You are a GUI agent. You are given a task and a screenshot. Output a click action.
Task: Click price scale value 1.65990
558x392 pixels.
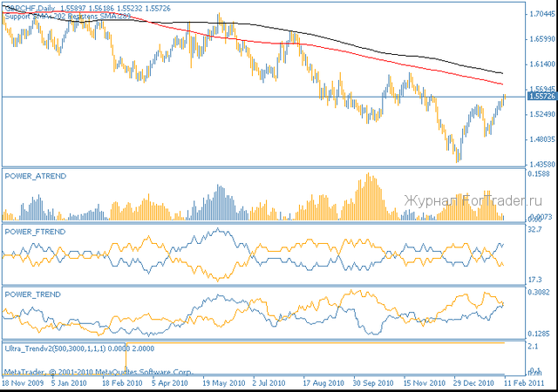[542, 39]
